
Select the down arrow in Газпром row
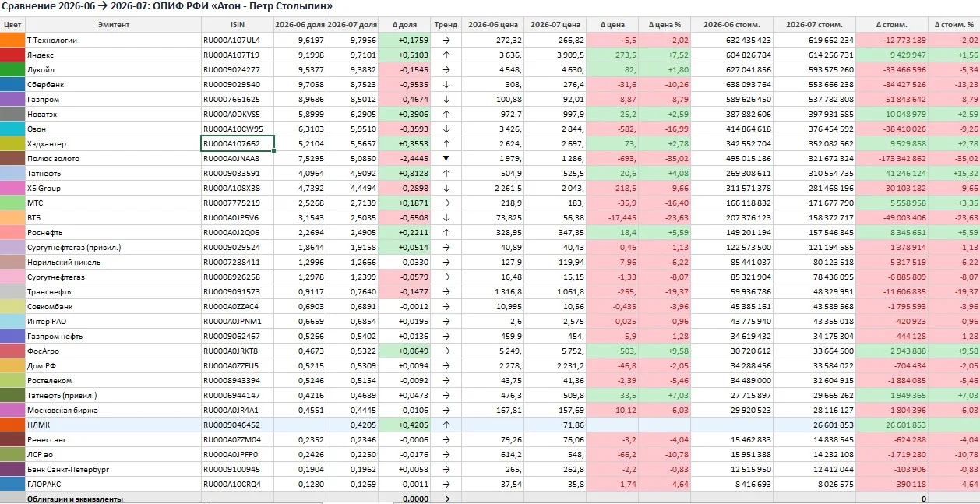pyautogui.click(x=446, y=99)
